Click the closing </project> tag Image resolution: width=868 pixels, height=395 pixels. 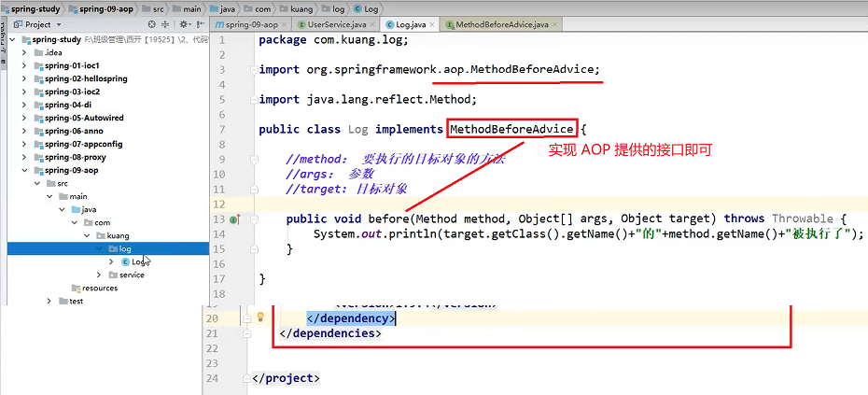286,379
